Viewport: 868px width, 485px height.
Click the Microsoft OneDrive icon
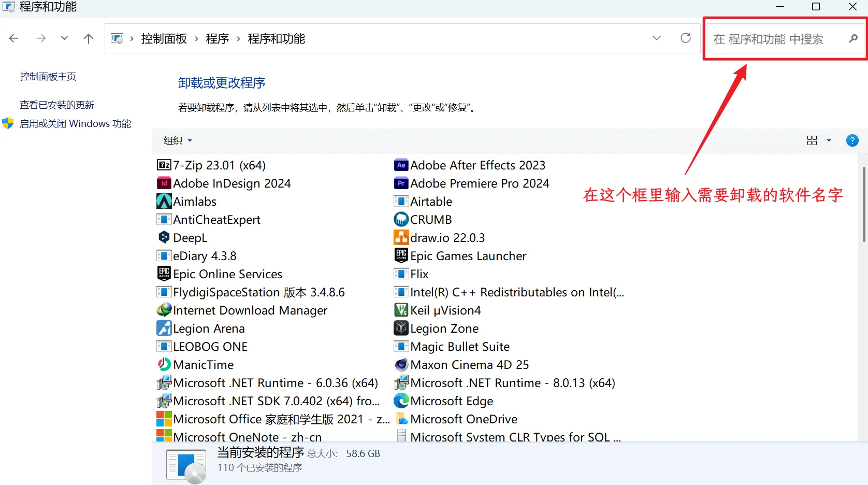tap(401, 419)
